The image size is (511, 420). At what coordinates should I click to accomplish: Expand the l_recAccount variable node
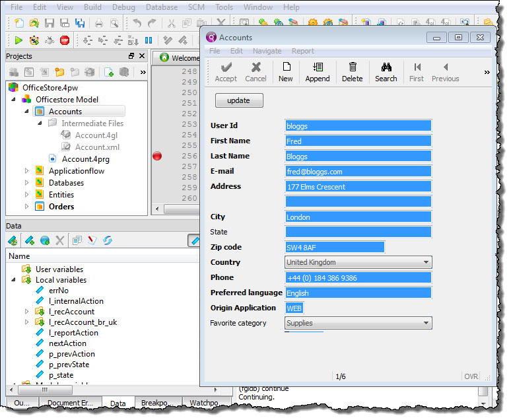(x=27, y=312)
